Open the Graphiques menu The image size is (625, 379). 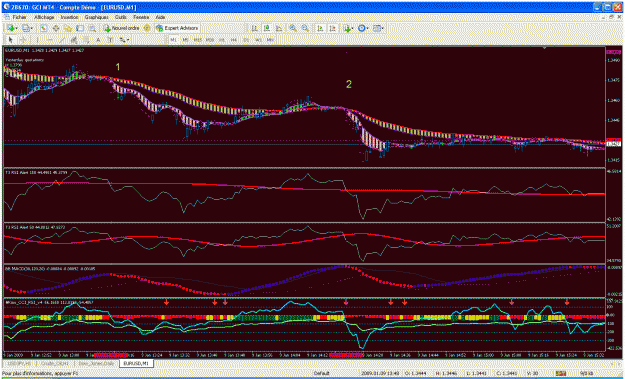click(96, 18)
